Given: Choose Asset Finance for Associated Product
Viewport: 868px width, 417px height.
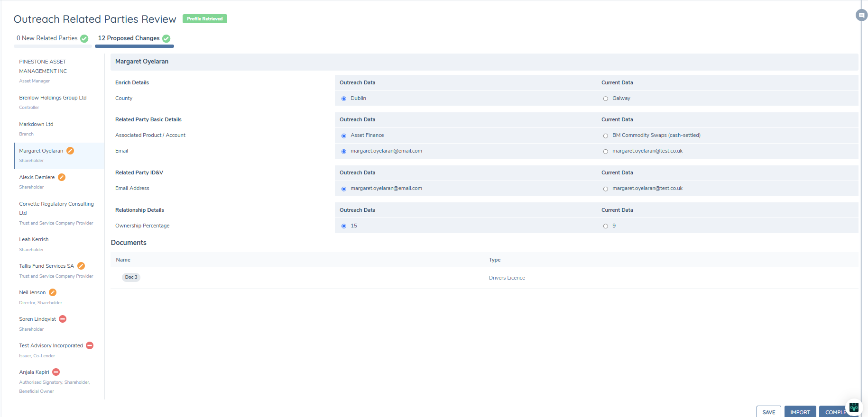Looking at the screenshot, I should click(344, 136).
